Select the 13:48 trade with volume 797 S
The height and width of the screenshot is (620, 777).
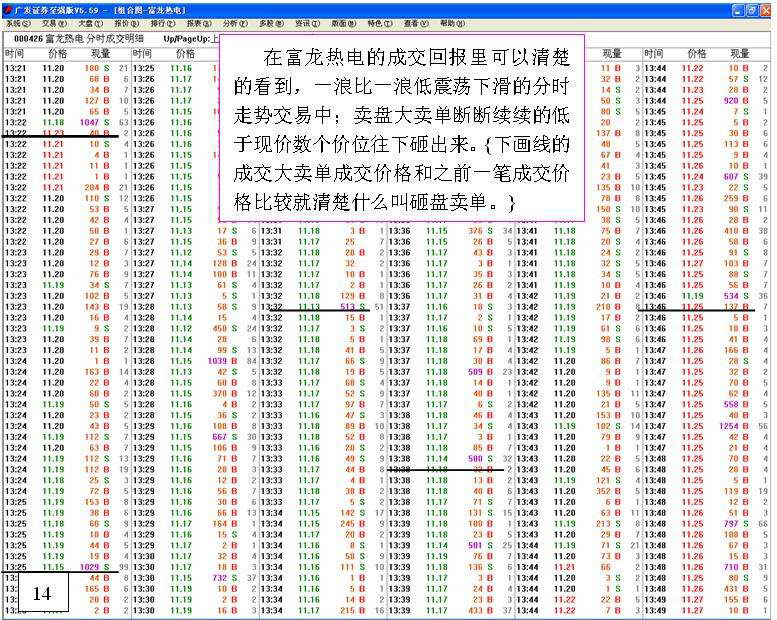[x=707, y=523]
